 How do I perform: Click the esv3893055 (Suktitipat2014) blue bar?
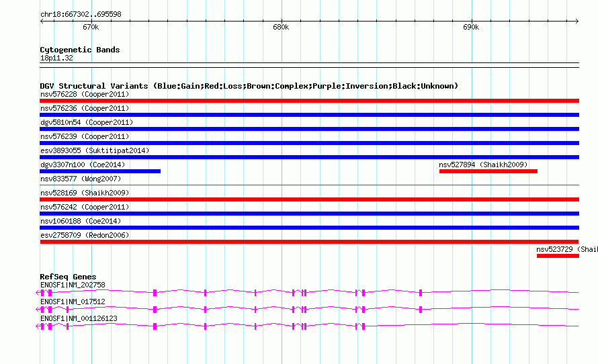(309, 157)
